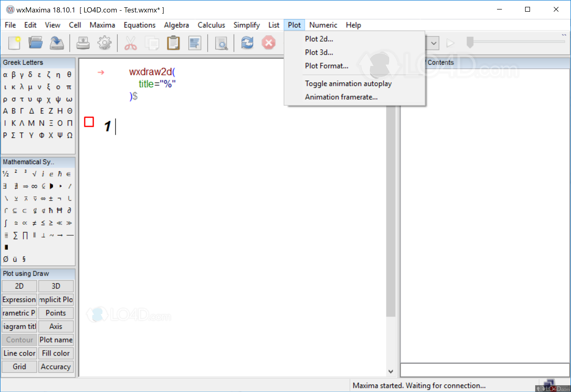
Task: Click the animation slider handle
Action: click(x=470, y=42)
